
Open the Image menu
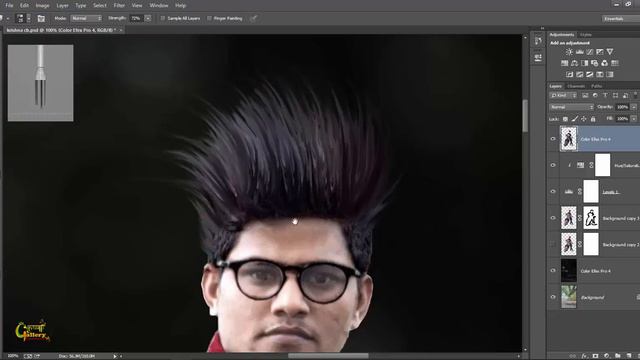pos(42,6)
